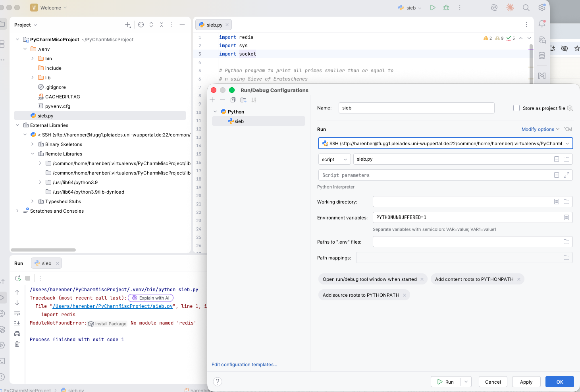Open the script type dropdown
This screenshot has height=392, width=580.
334,159
